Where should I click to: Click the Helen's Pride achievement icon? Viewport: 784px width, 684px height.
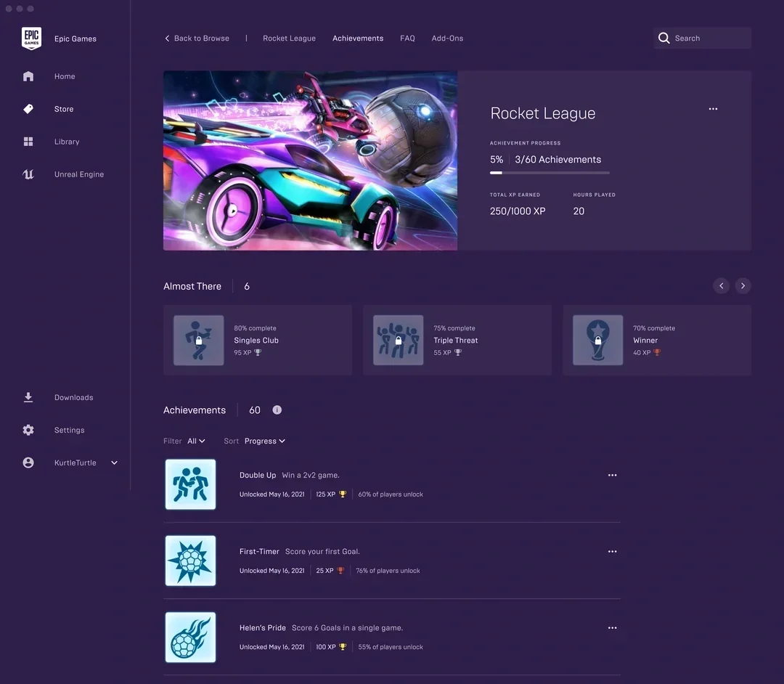190,637
